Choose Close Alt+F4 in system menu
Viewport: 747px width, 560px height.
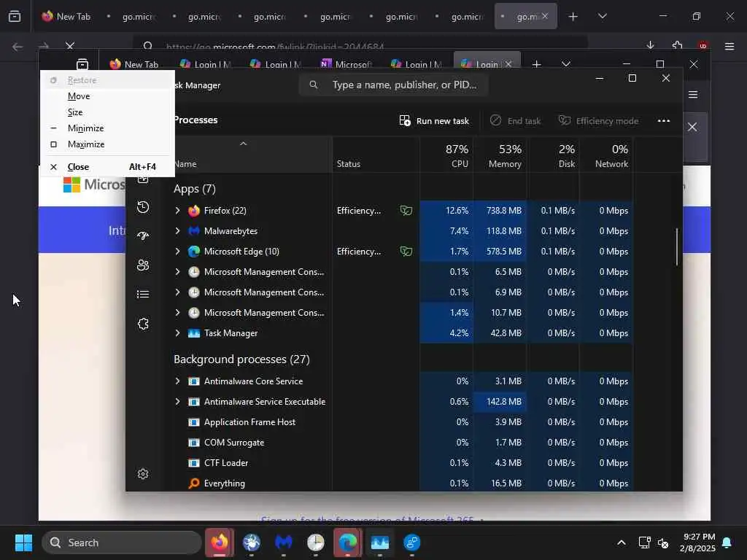108,167
